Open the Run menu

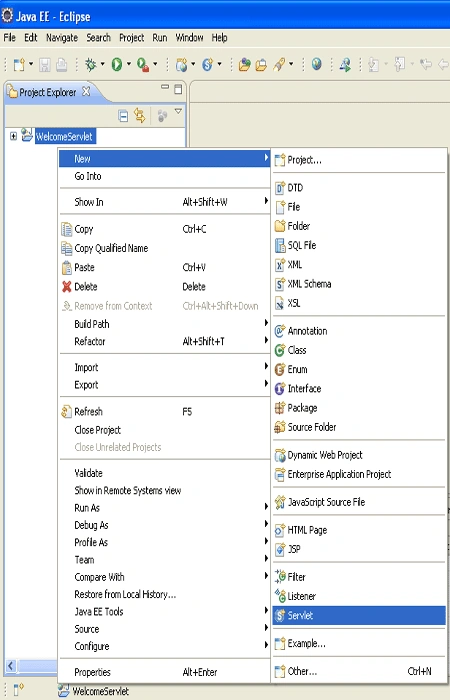point(160,38)
